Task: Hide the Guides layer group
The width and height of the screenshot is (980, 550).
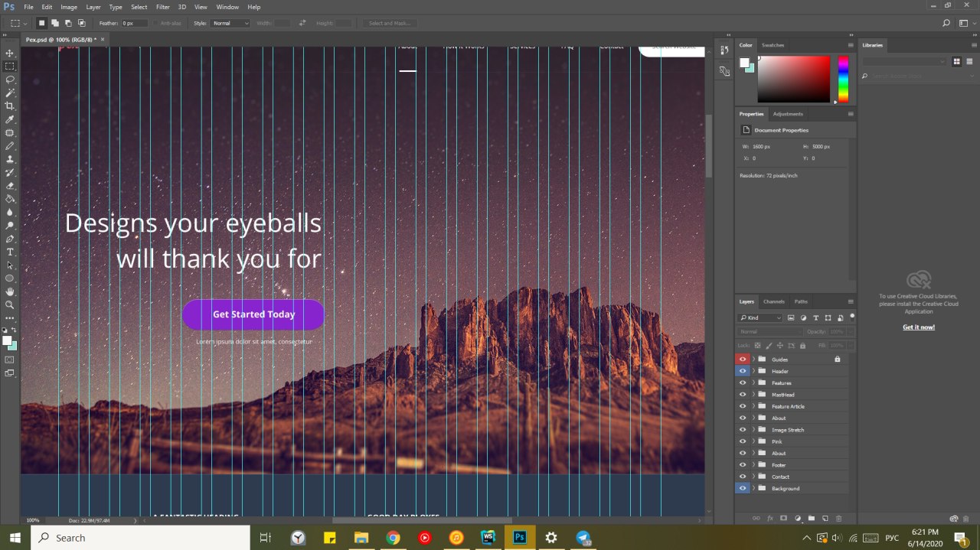Action: pyautogui.click(x=742, y=359)
